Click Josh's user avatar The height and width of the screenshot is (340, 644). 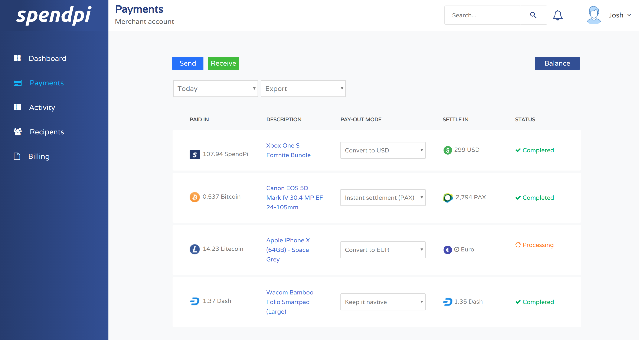click(x=594, y=15)
